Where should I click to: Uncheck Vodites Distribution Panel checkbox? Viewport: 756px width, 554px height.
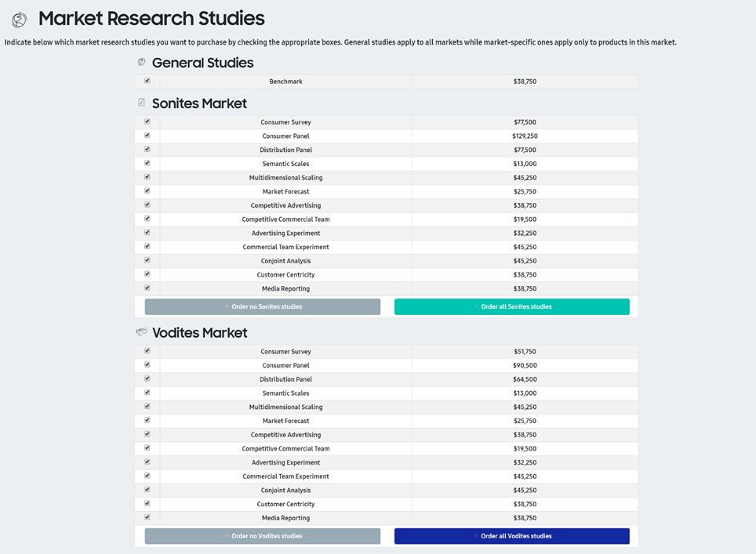click(147, 378)
